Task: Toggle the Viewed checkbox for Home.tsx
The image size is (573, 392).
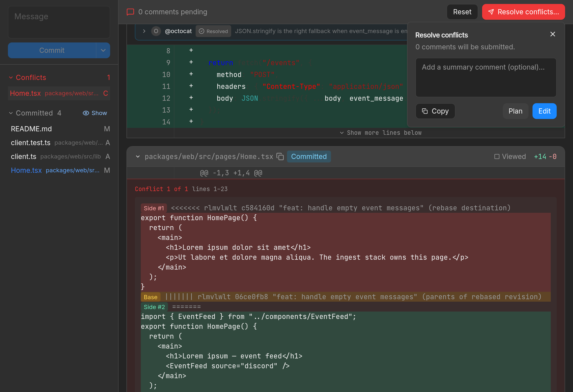Action: (497, 157)
